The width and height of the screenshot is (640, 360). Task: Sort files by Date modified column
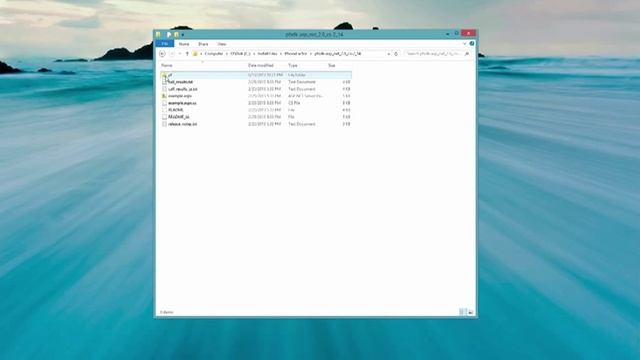tap(261, 65)
